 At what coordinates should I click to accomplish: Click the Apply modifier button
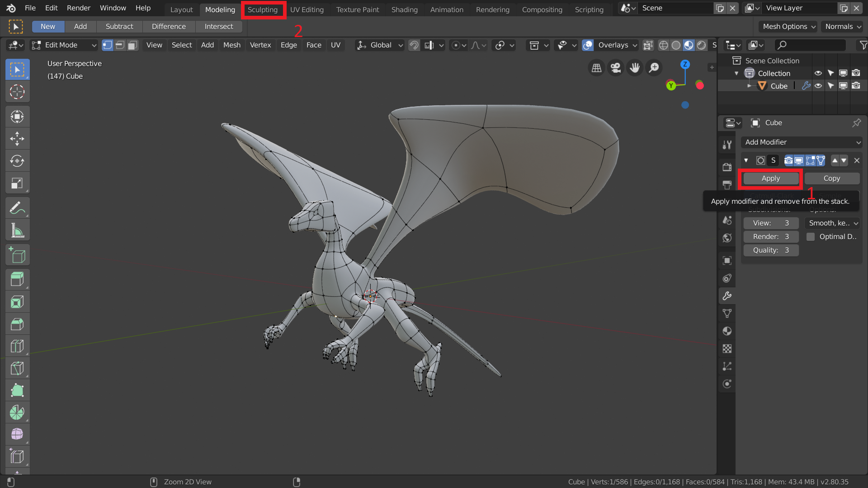771,178
